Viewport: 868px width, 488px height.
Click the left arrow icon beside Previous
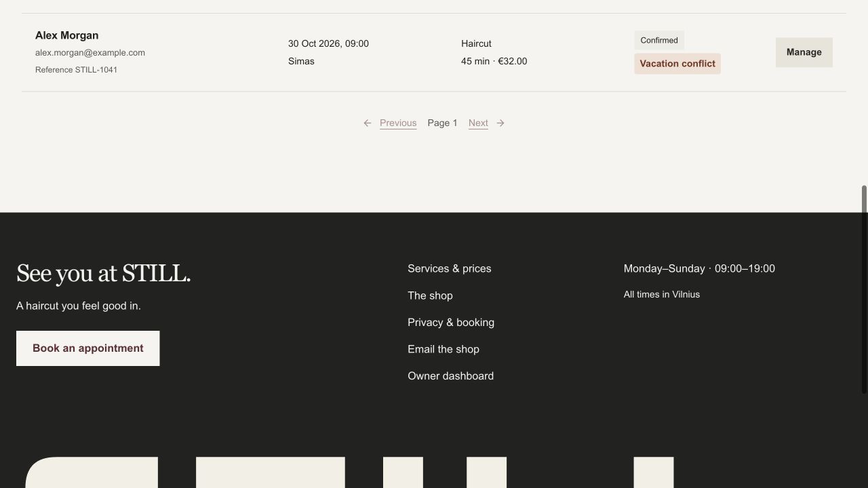click(368, 123)
